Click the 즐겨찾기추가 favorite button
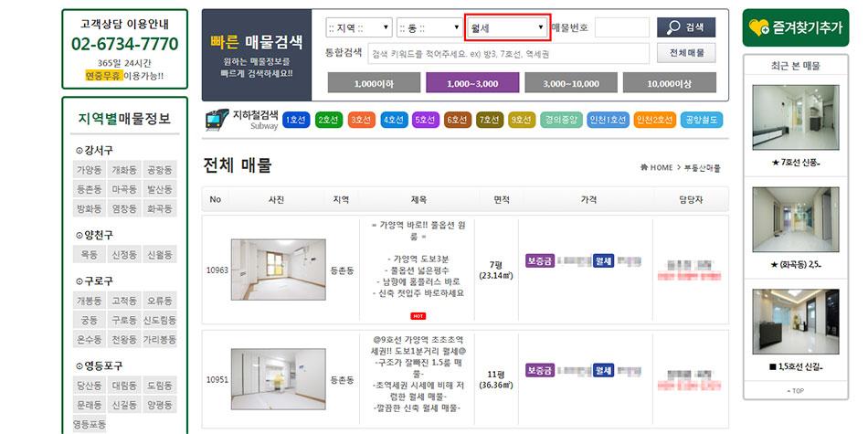The image size is (868, 434). tap(795, 27)
